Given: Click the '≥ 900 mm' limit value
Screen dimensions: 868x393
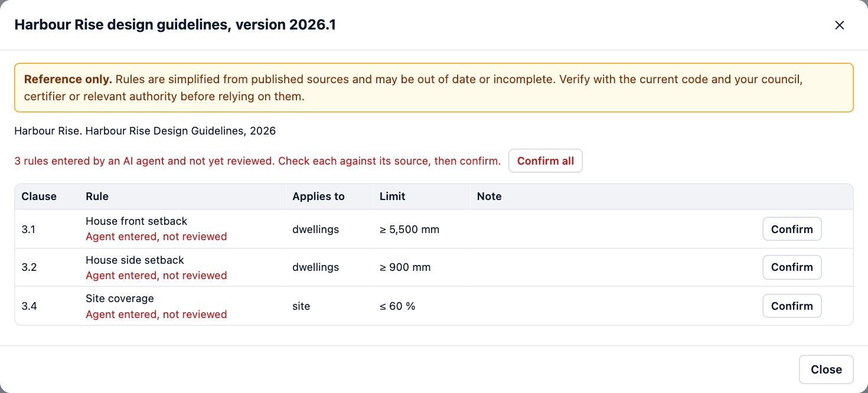Looking at the screenshot, I should (x=405, y=267).
